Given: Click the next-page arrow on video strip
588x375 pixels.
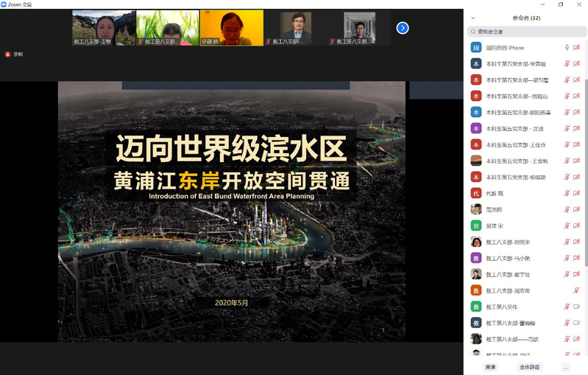Looking at the screenshot, I should click(x=403, y=28).
